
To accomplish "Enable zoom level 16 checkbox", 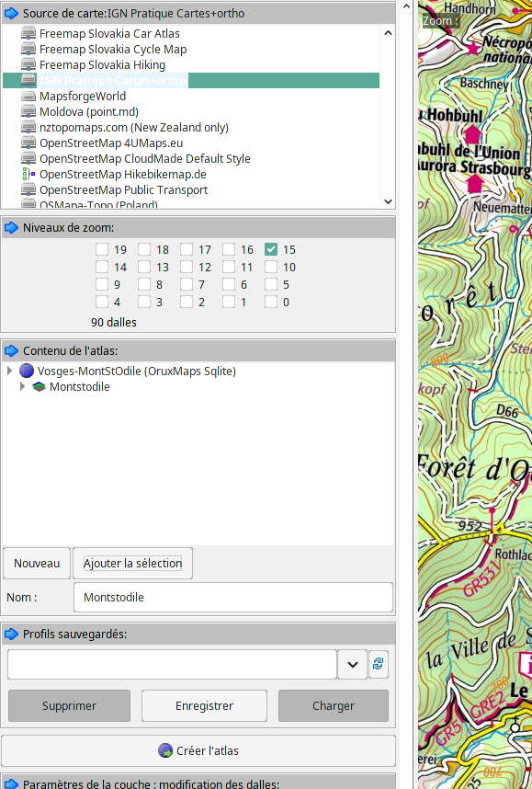I will (x=229, y=249).
